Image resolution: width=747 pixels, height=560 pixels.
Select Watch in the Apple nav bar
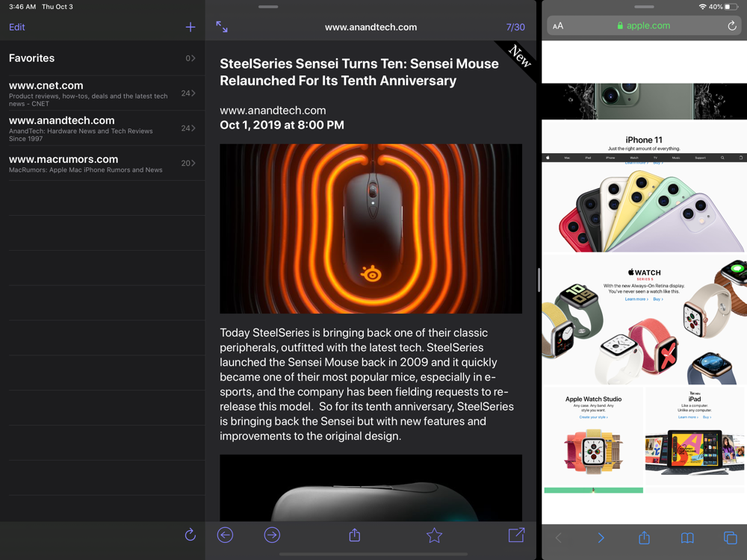tap(634, 158)
